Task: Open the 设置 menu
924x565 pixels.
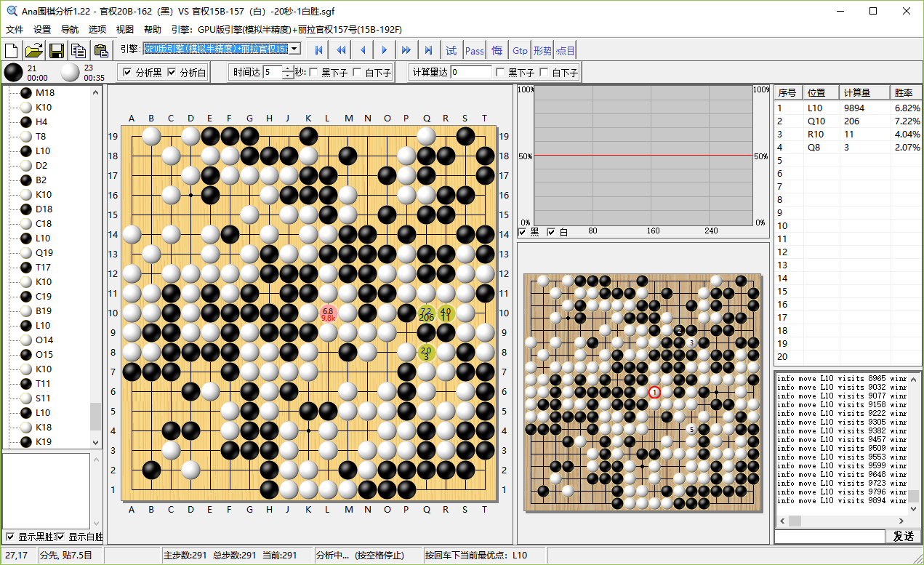Action: [x=42, y=30]
